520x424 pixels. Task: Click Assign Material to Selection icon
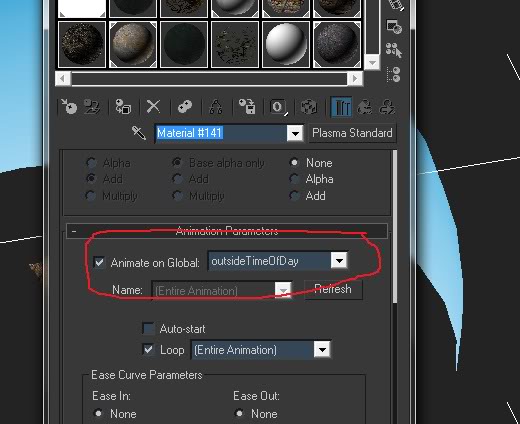pyautogui.click(x=123, y=107)
